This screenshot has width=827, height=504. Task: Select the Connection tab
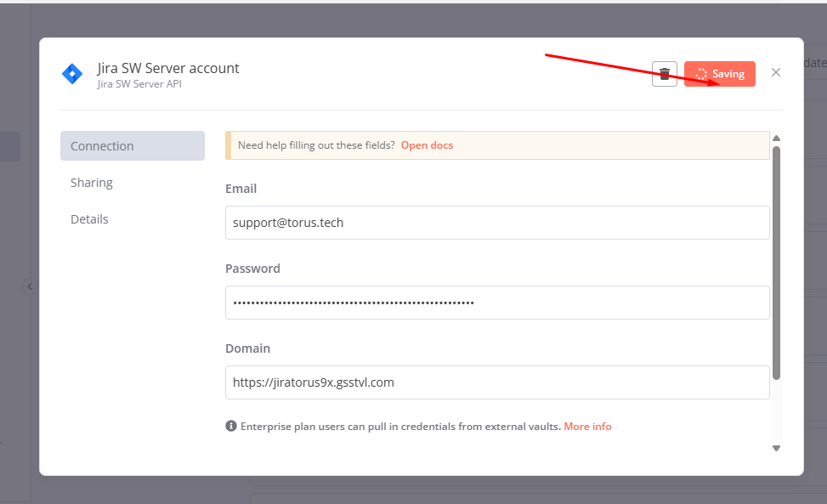[x=133, y=146]
